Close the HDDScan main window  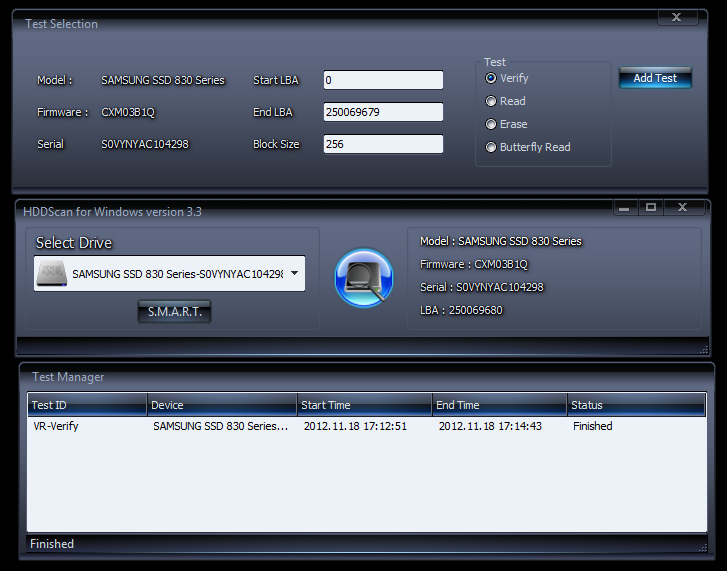683,208
